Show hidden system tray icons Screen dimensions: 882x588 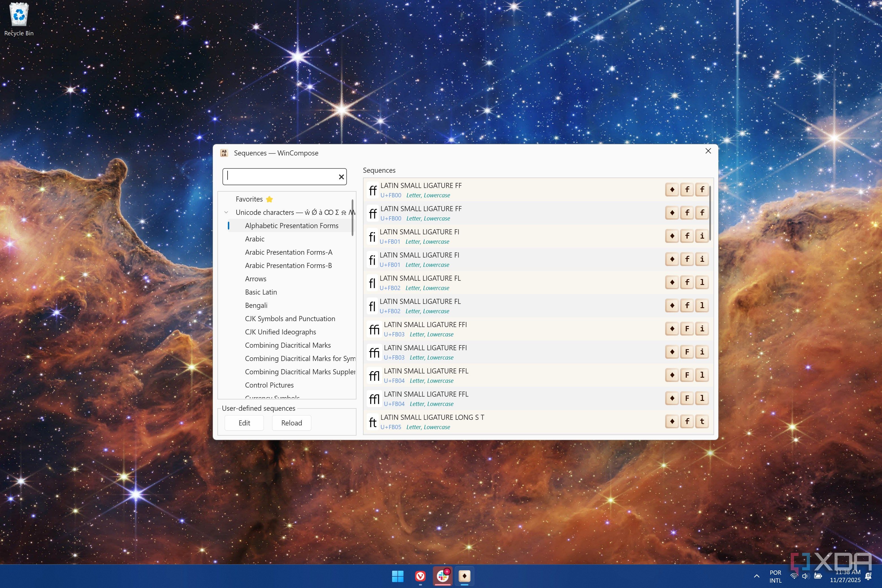(x=756, y=576)
